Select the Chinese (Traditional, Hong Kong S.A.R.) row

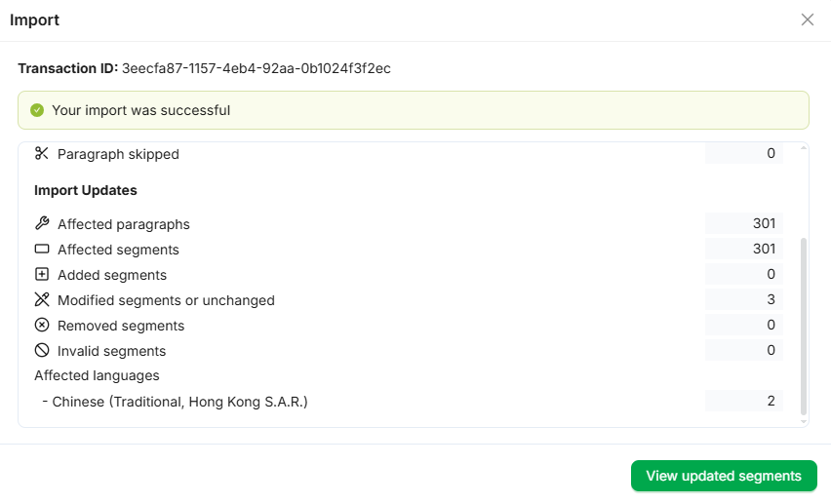(x=179, y=402)
